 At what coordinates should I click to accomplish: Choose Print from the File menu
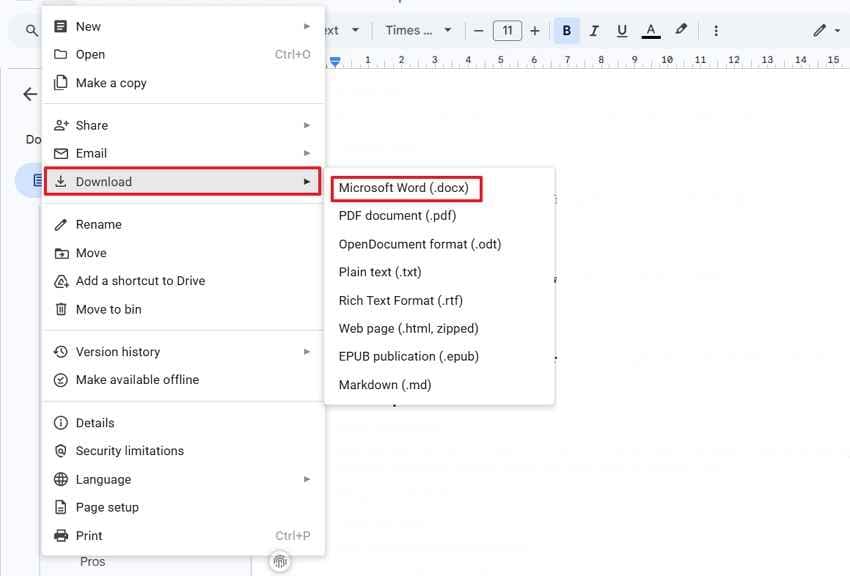183,536
